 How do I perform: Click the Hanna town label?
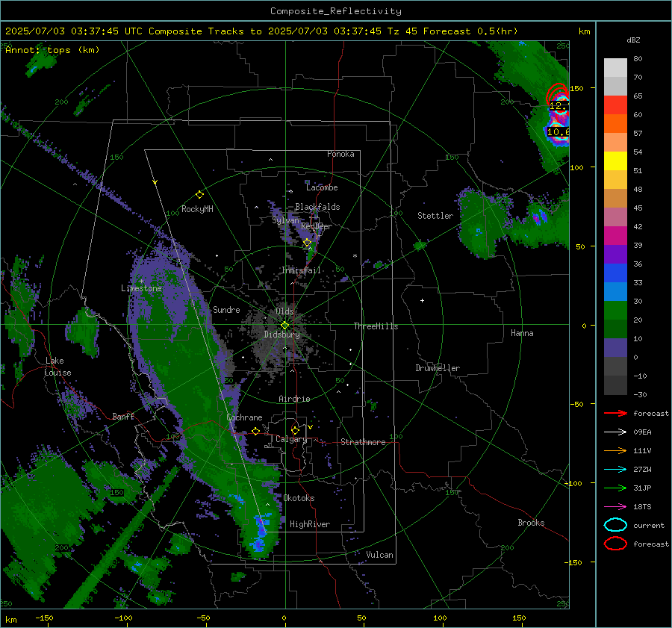[x=522, y=333]
